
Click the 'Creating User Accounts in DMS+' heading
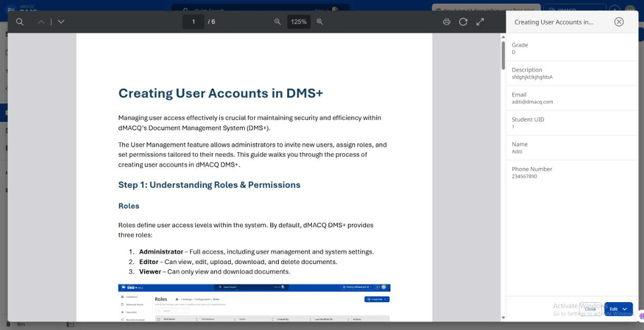tap(221, 93)
